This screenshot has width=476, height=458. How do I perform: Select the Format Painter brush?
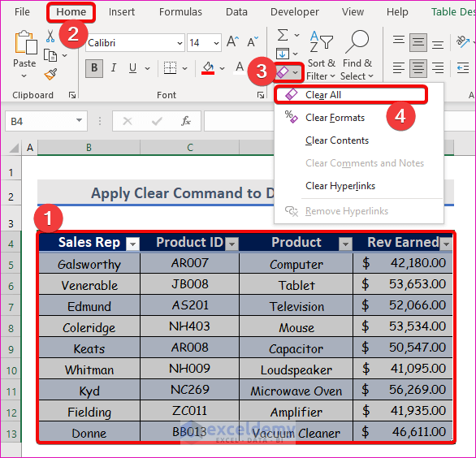coord(50,74)
